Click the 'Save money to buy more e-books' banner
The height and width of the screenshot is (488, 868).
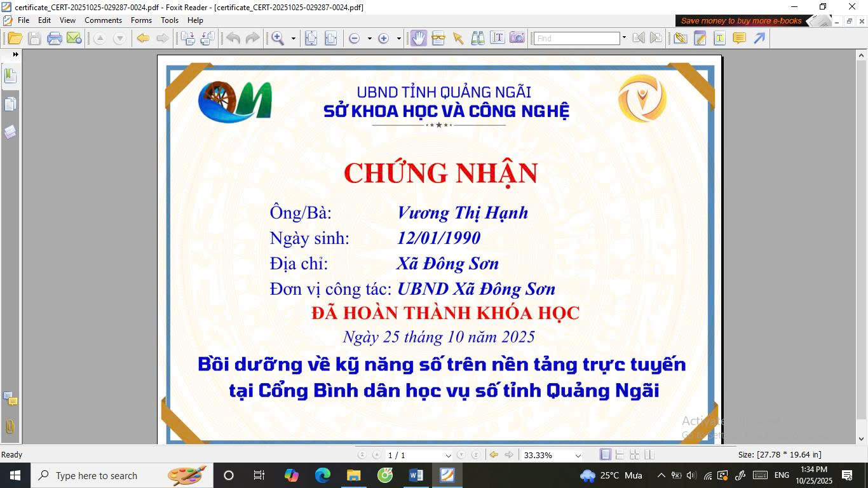[741, 21]
